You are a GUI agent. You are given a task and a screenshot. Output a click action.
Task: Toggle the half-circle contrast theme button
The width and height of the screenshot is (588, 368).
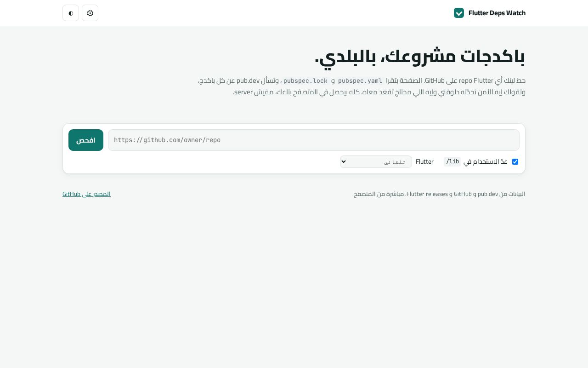click(x=71, y=13)
